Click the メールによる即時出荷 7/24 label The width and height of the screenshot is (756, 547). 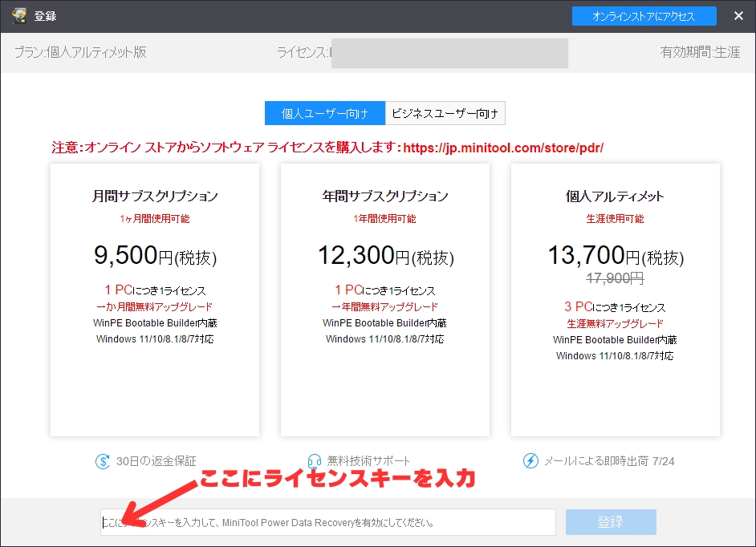pos(609,461)
